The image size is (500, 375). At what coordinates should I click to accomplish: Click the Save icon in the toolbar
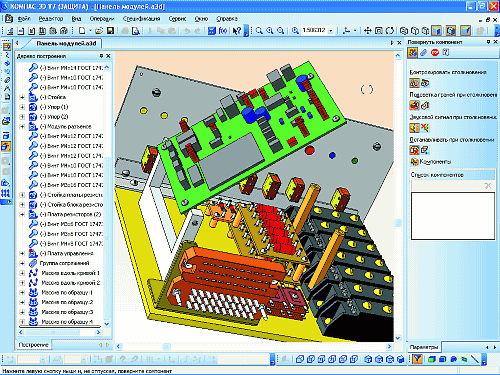coord(110,31)
